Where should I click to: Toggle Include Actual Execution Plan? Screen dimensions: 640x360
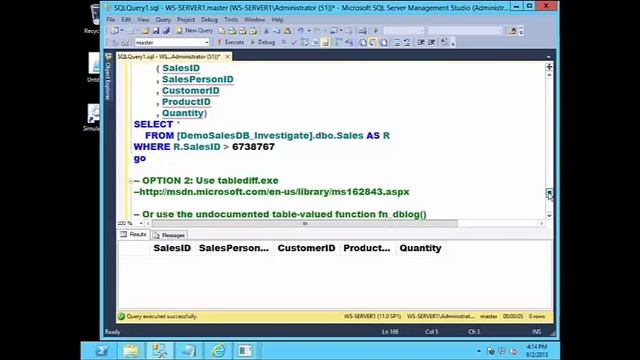pos(339,42)
